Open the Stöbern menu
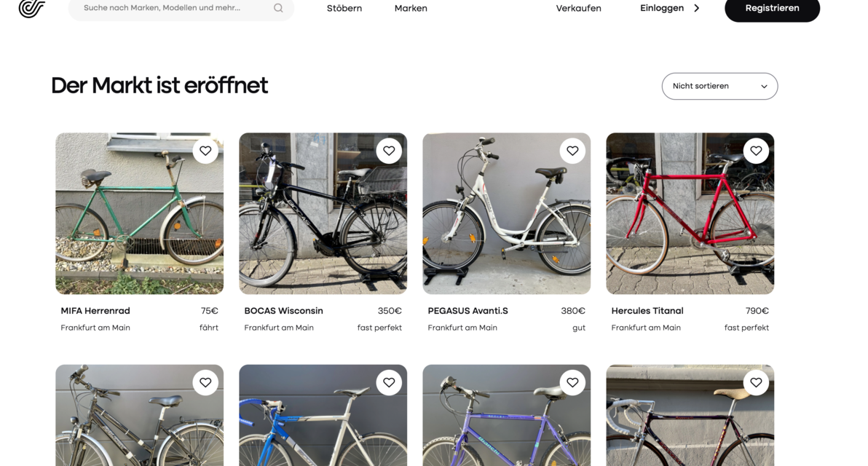 click(x=344, y=9)
